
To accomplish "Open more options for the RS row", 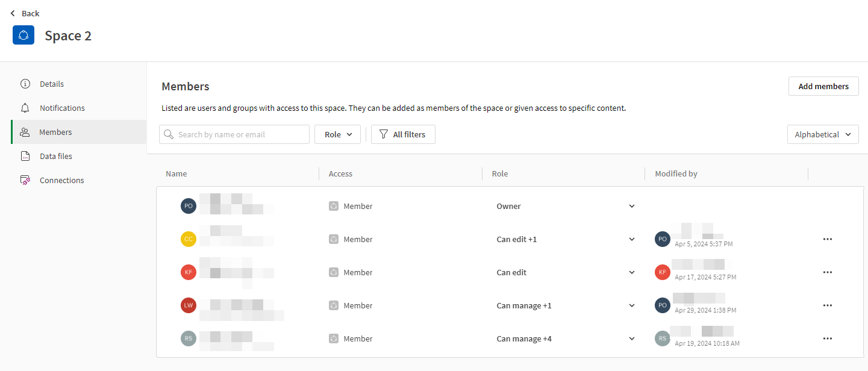I will coord(828,338).
